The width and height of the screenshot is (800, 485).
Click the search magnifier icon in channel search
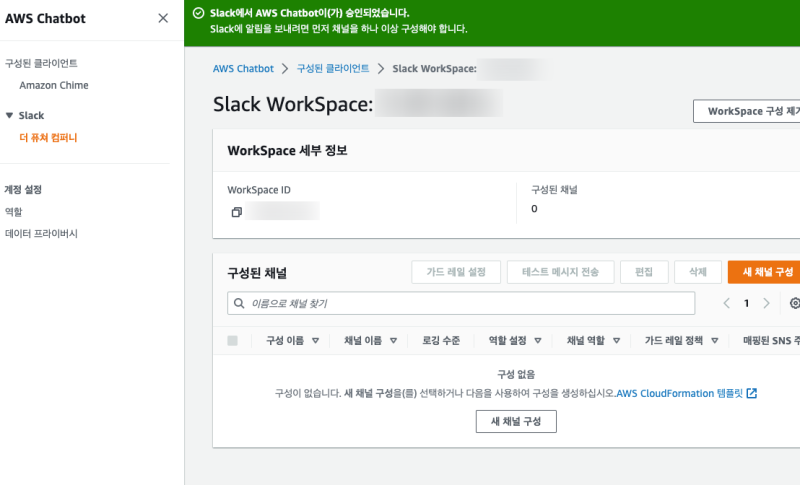[x=239, y=303]
